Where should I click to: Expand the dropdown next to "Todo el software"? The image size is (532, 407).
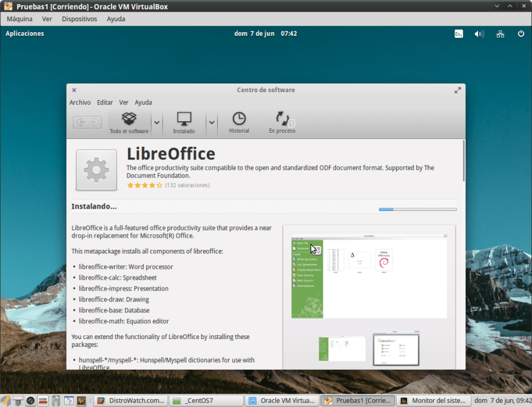coord(157,123)
